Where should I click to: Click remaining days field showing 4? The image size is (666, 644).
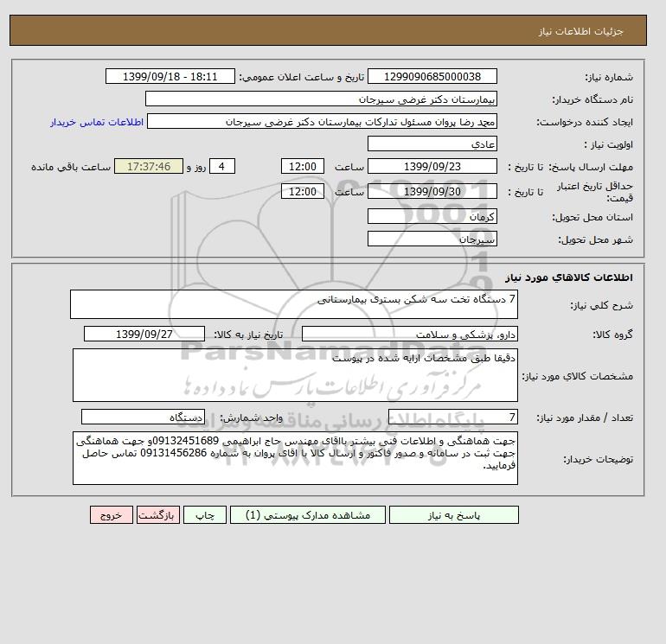coord(221,167)
